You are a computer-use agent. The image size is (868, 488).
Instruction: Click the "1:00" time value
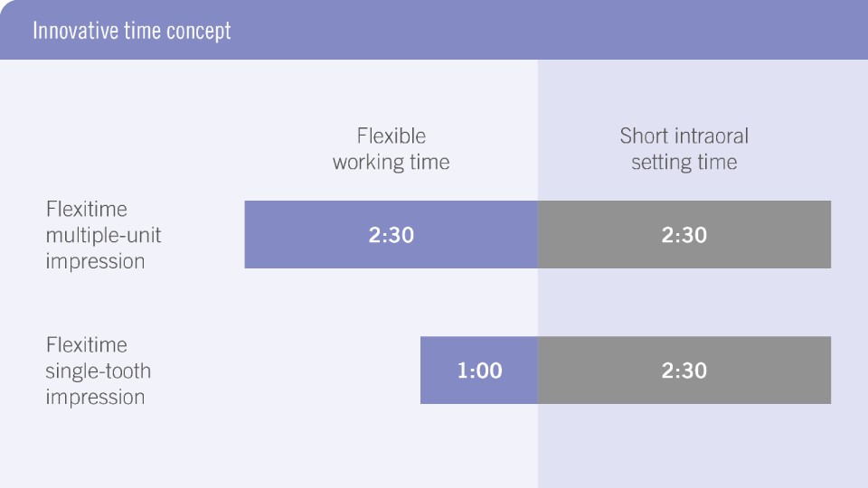479,371
